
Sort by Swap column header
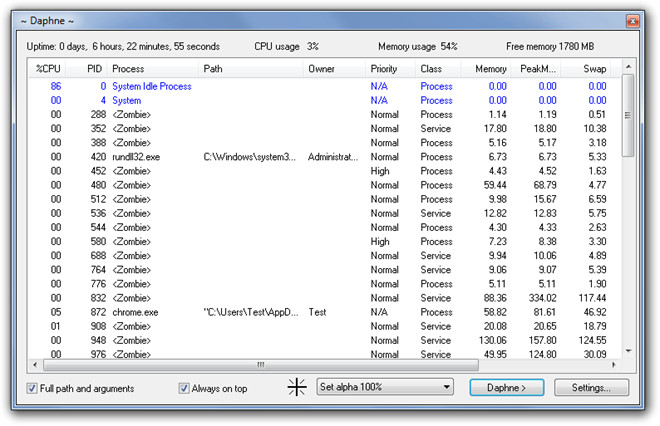coord(586,69)
